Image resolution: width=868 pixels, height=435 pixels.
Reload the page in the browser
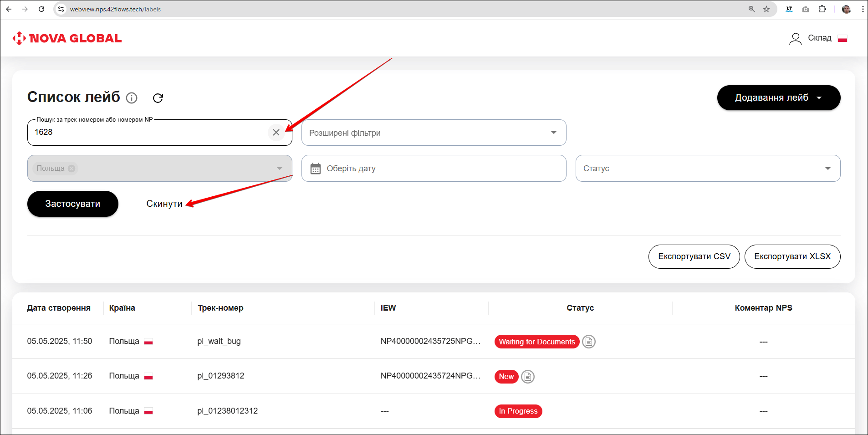point(41,9)
